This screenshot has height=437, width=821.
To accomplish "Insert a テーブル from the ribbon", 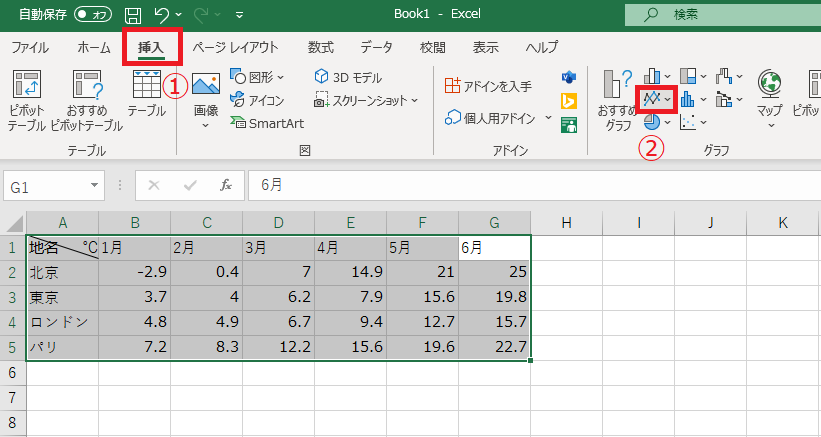I will (x=147, y=94).
